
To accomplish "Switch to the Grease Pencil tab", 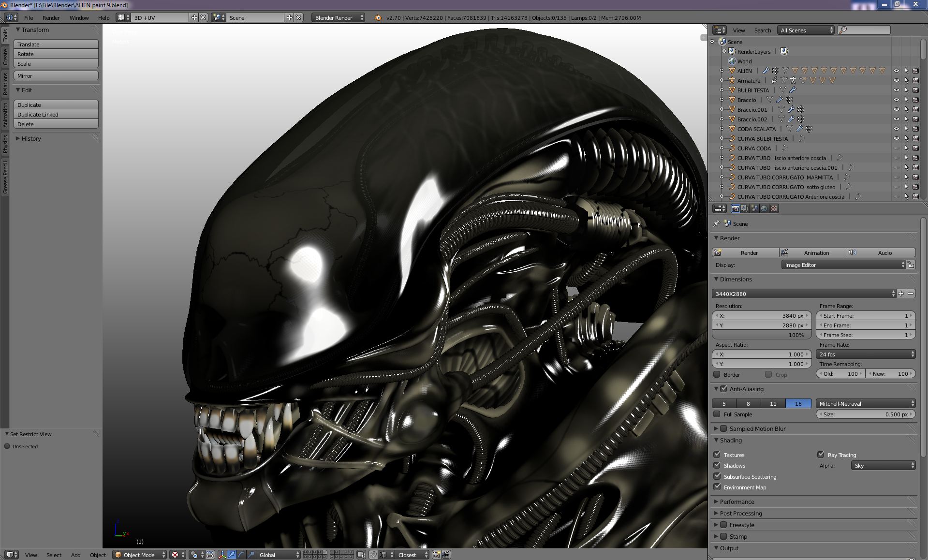I will (x=5, y=177).
